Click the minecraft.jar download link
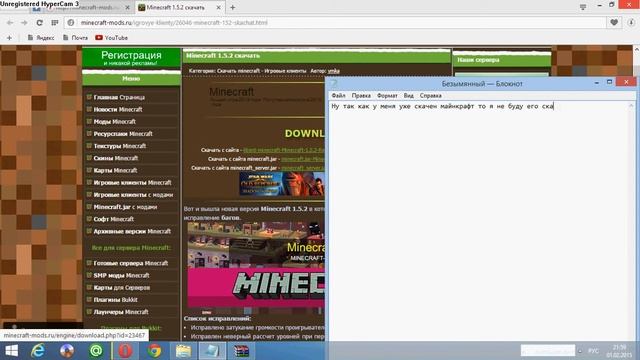The height and width of the screenshot is (360, 640). coord(303,159)
